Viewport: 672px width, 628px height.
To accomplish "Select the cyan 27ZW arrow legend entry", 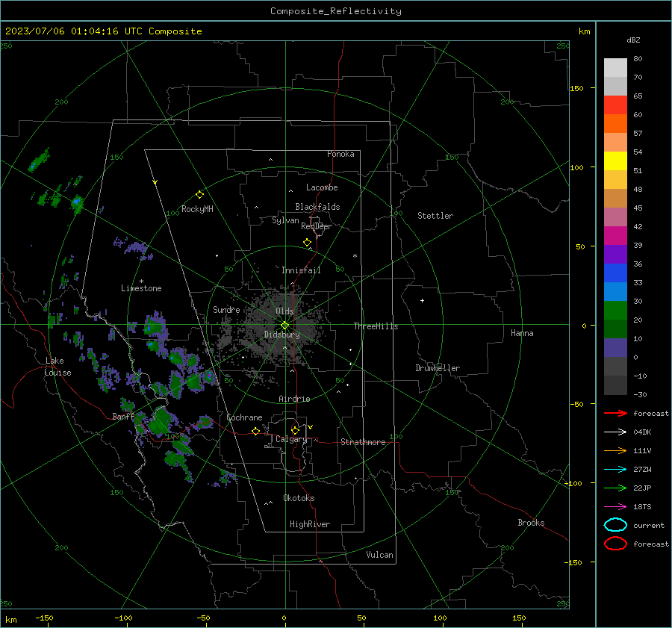I will [615, 470].
